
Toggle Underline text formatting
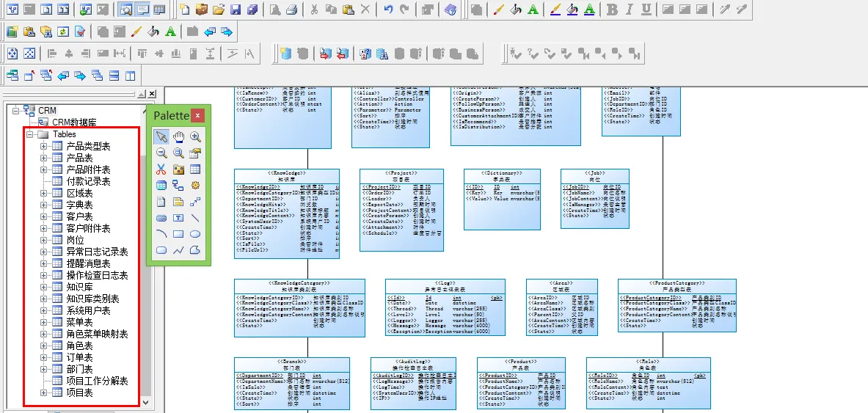[646, 10]
